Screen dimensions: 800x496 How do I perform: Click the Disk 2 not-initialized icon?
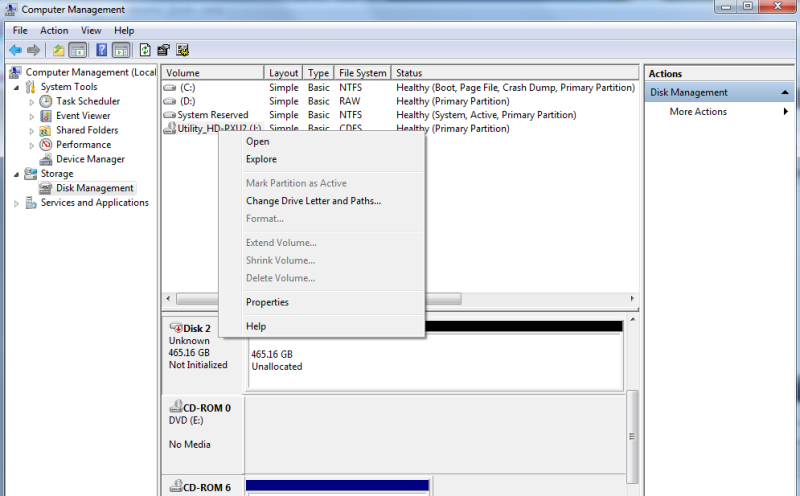[176, 328]
